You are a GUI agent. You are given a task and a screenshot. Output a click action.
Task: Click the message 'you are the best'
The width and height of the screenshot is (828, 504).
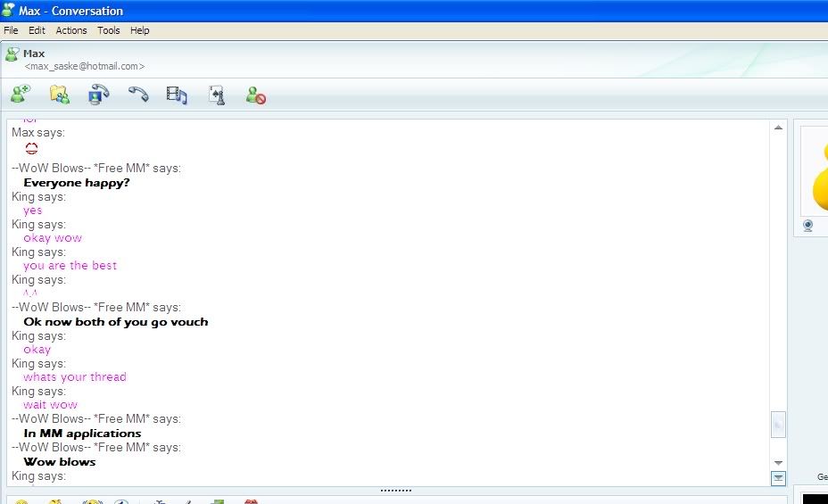click(70, 266)
